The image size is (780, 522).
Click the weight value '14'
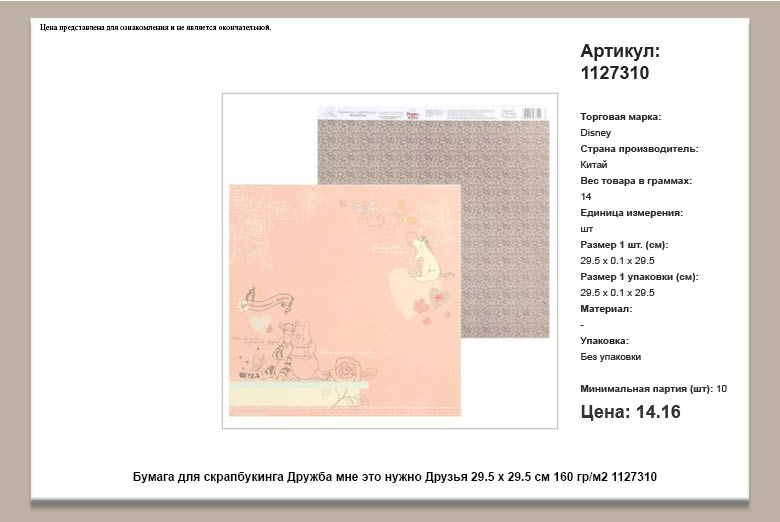pyautogui.click(x=585, y=197)
